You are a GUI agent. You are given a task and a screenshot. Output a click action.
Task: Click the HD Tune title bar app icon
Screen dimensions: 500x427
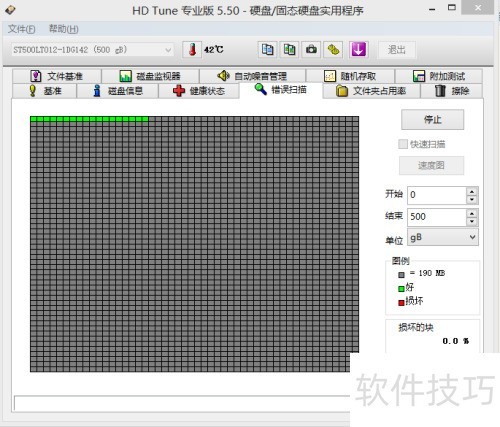click(10, 10)
